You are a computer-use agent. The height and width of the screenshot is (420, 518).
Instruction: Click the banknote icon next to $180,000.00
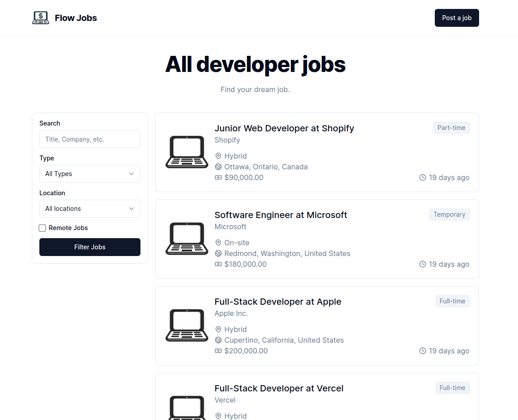click(x=218, y=264)
